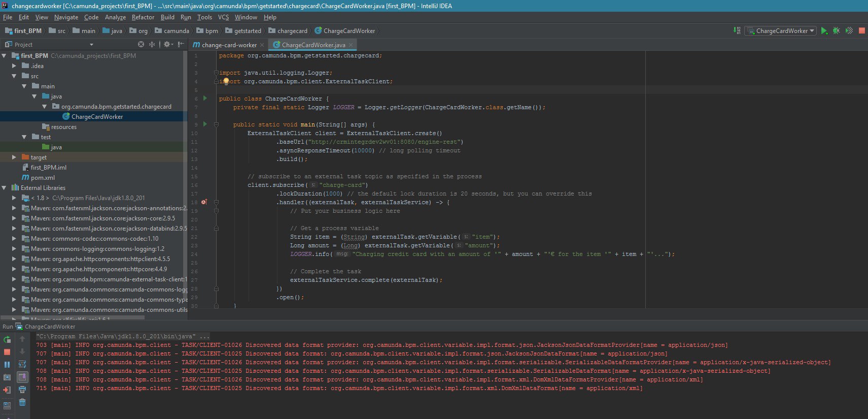The image size is (868, 419).
Task: Close the ChargeCardWorker.java editor tab
Action: click(x=351, y=45)
